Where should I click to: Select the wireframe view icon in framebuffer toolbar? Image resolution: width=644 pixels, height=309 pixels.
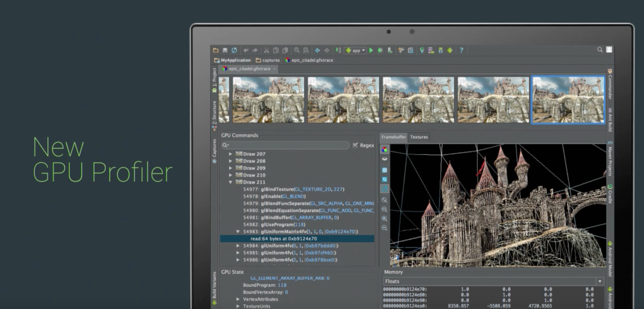coord(385,189)
